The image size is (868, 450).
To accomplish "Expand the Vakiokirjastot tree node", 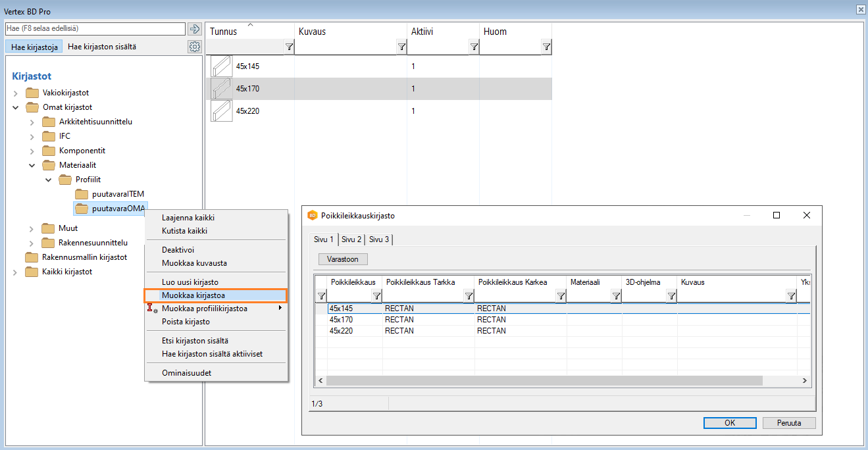I will pyautogui.click(x=15, y=93).
